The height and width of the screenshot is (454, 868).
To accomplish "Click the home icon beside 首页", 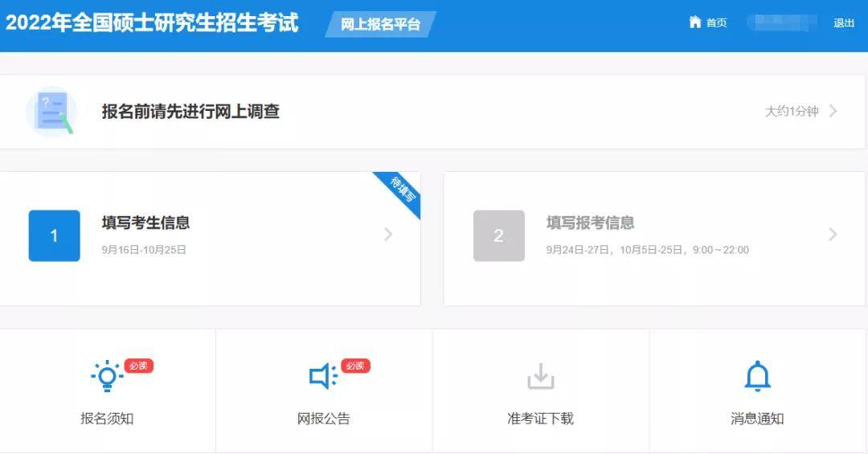I will 694,22.
